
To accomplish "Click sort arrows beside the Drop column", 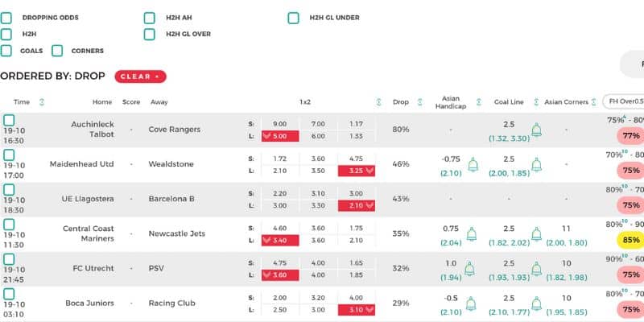I will pyautogui.click(x=422, y=102).
